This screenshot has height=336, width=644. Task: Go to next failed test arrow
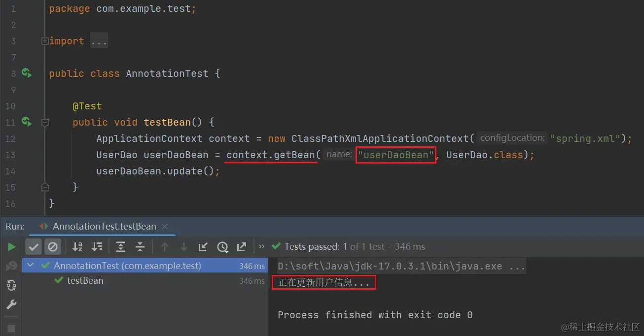pos(183,246)
